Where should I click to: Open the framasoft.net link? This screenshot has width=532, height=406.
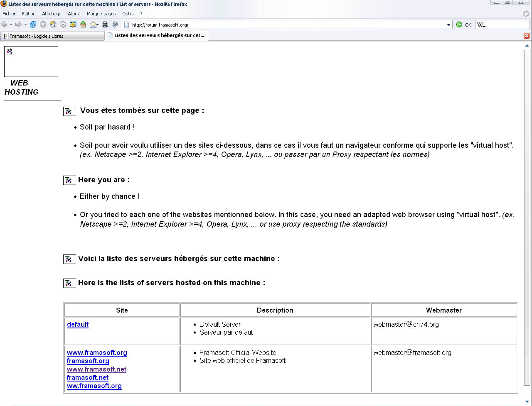pos(88,377)
